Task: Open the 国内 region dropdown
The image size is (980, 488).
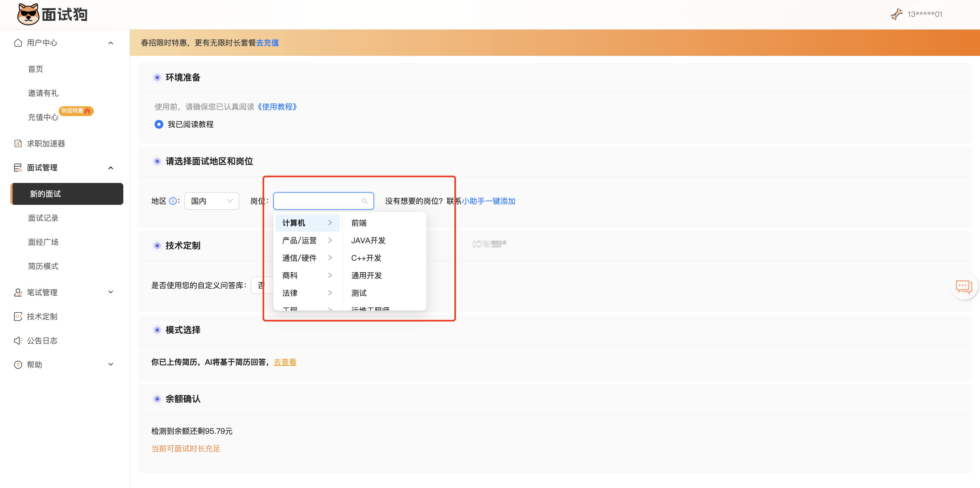Action: (x=212, y=201)
